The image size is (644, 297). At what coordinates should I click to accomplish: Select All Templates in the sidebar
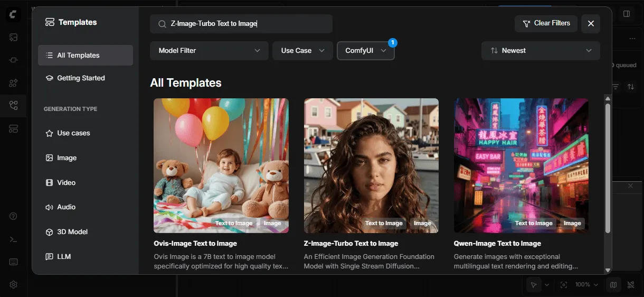pos(86,55)
